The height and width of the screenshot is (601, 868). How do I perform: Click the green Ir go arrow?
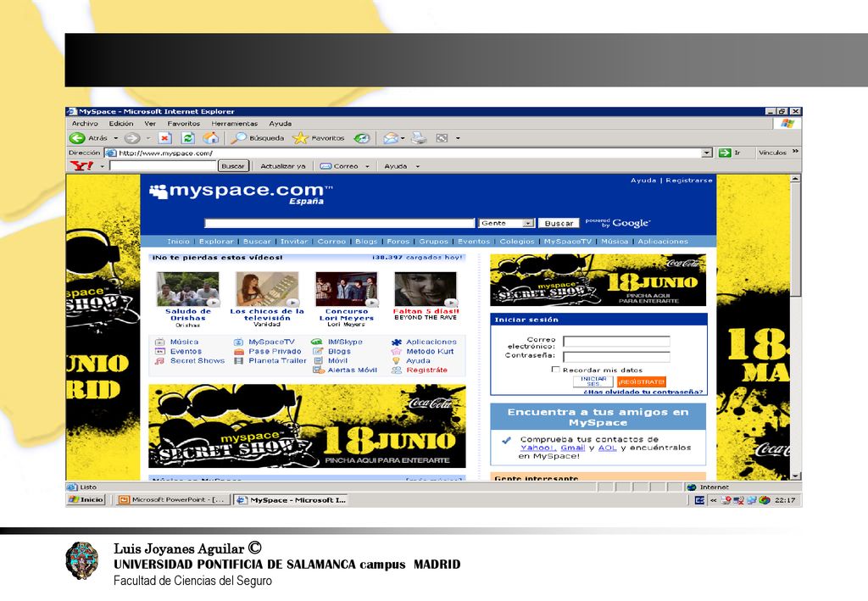tap(725, 153)
